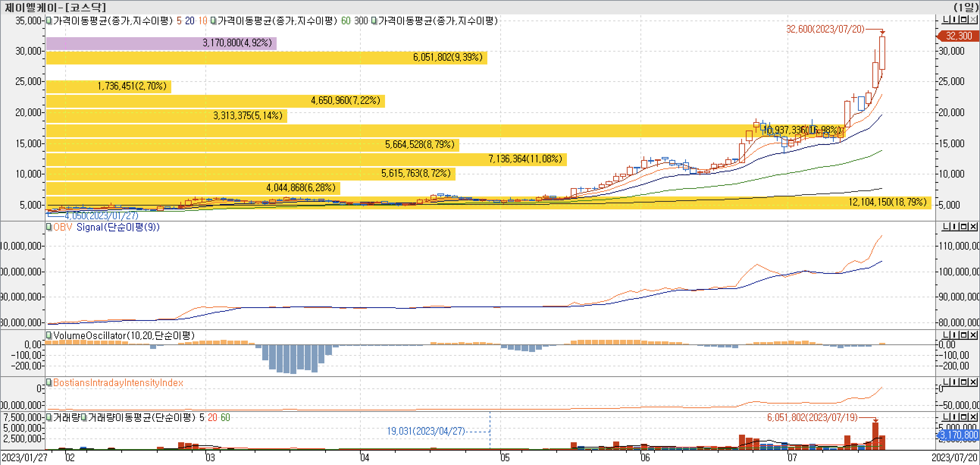The width and height of the screenshot is (980, 465).
Task: Maximize the VolumeOscillator panel
Action: (x=964, y=335)
